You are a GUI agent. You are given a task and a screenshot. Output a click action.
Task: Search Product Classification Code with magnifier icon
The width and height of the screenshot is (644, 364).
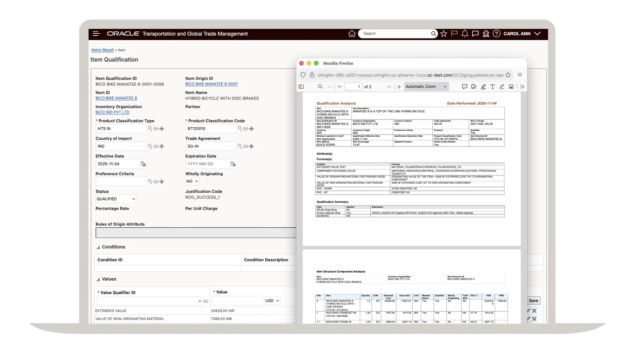pyautogui.click(x=240, y=129)
